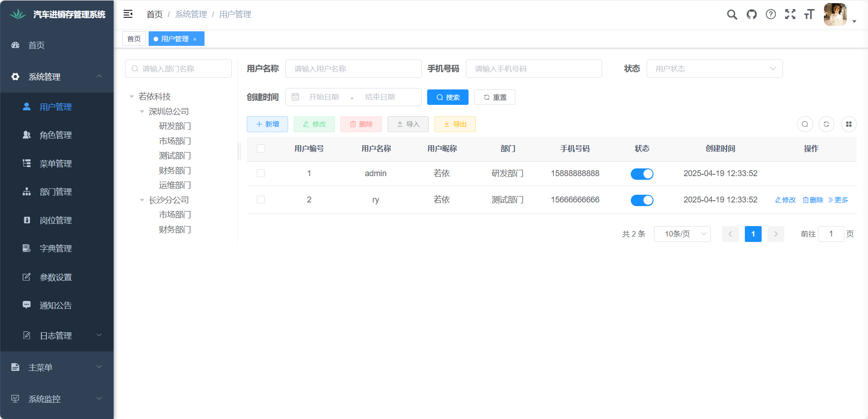Click the round refresh table icon

tap(826, 124)
